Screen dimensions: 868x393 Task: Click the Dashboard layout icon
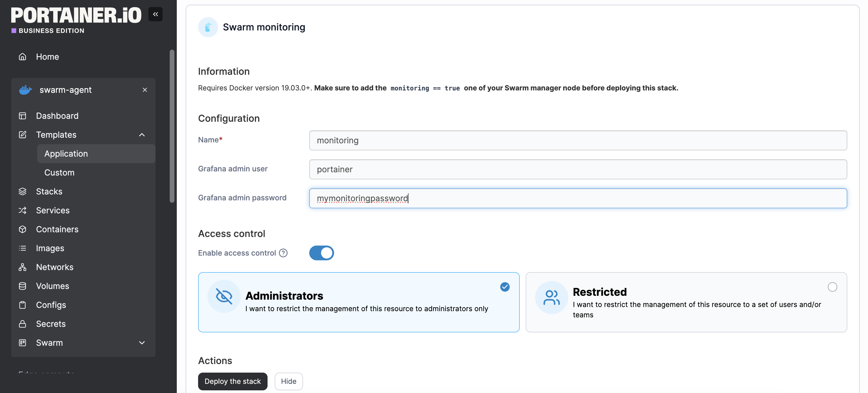click(22, 116)
